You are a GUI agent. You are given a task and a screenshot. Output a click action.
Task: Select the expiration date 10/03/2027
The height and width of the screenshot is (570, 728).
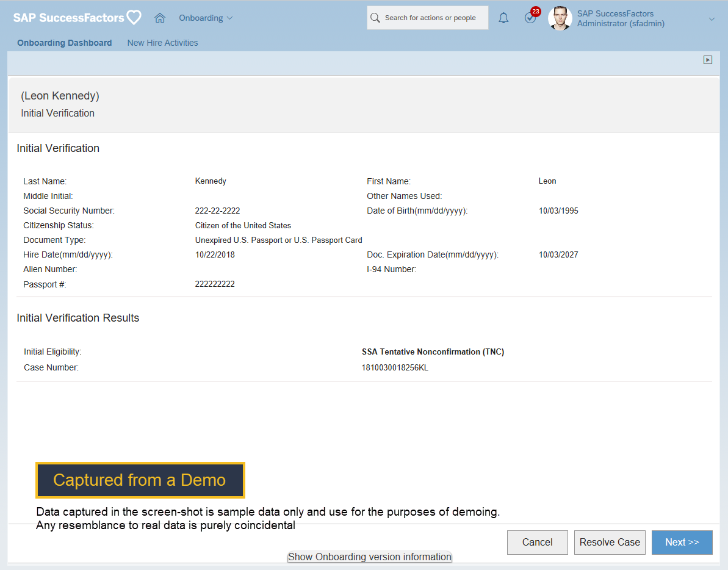(x=558, y=255)
